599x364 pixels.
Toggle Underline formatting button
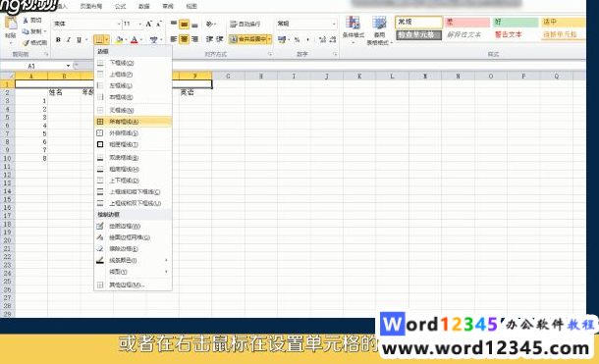click(80, 39)
